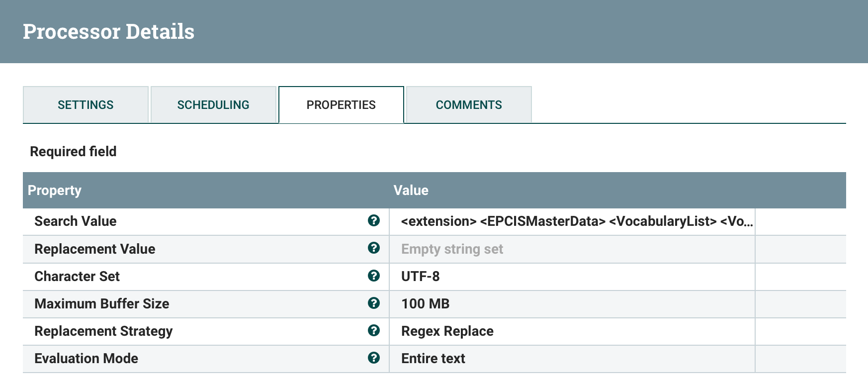Edit the Search Value regex field
This screenshot has height=386, width=868.
point(577,221)
